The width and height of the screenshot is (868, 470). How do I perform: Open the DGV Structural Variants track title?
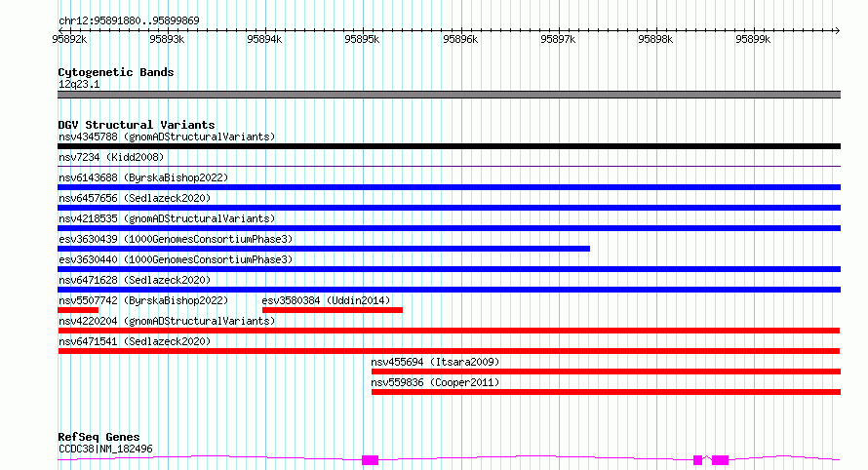tap(137, 125)
